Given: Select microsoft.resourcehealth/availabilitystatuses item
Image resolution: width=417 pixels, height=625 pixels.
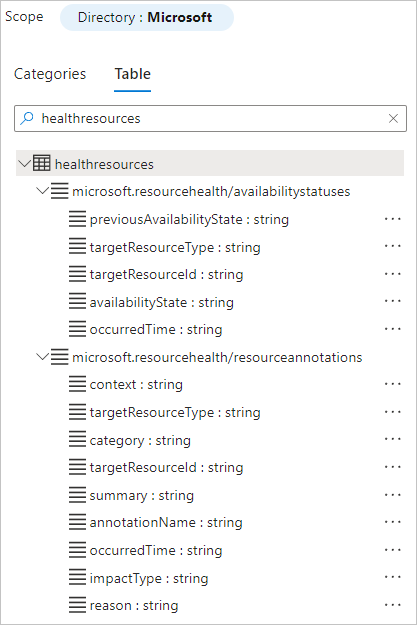Looking at the screenshot, I should tap(211, 191).
